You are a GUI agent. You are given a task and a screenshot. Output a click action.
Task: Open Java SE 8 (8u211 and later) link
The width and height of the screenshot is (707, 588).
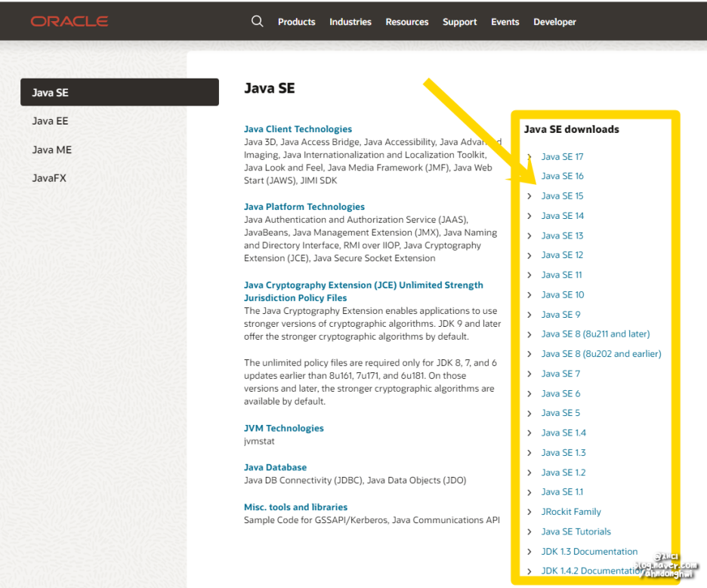pos(596,334)
